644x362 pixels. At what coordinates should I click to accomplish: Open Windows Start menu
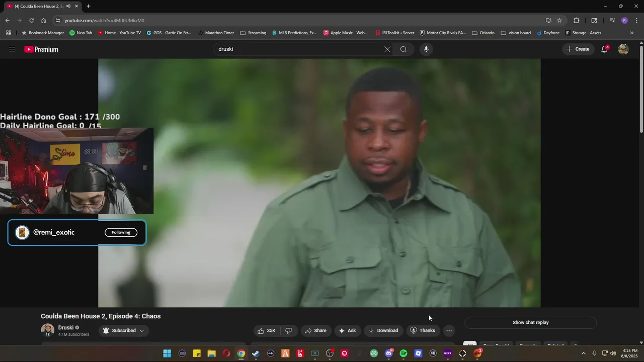167,353
